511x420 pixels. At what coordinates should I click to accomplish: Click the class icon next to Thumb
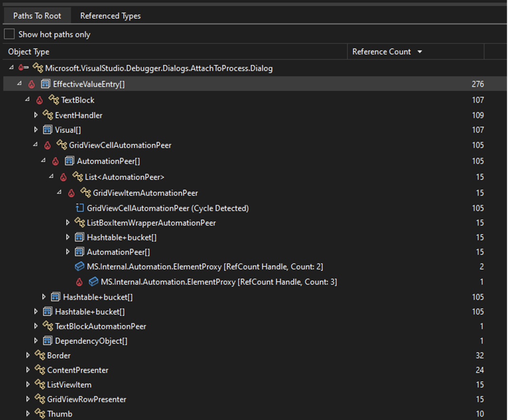[x=40, y=414]
